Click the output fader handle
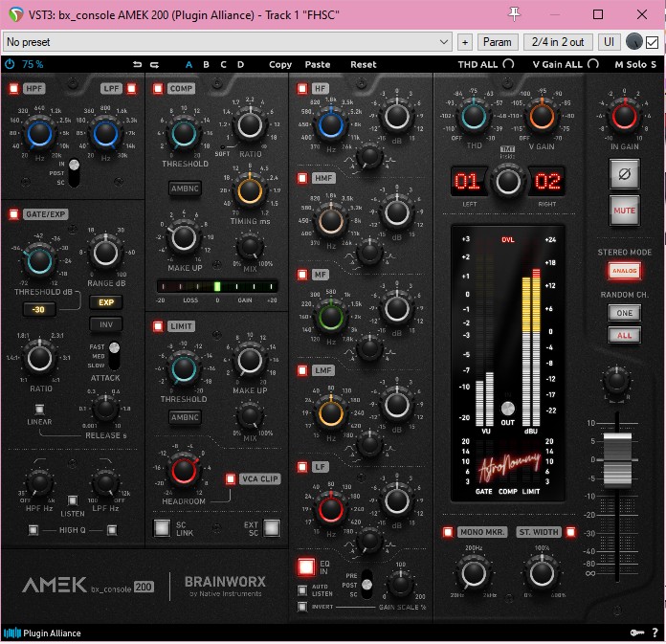This screenshot has width=666, height=644. coord(617,459)
